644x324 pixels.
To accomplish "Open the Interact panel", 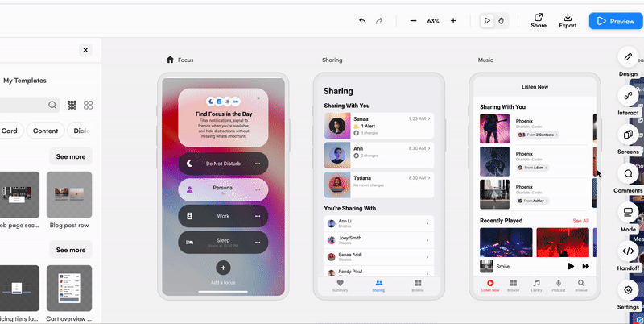I will click(x=628, y=96).
